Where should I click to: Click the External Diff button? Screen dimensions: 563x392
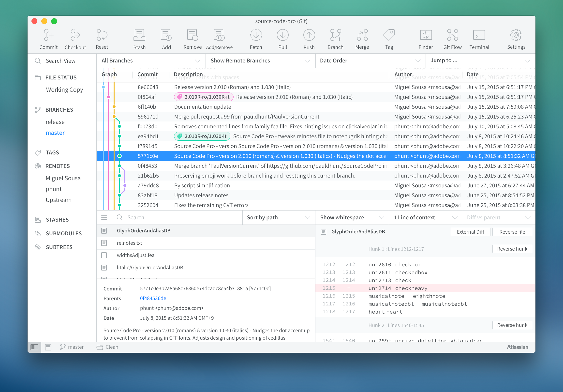point(470,232)
